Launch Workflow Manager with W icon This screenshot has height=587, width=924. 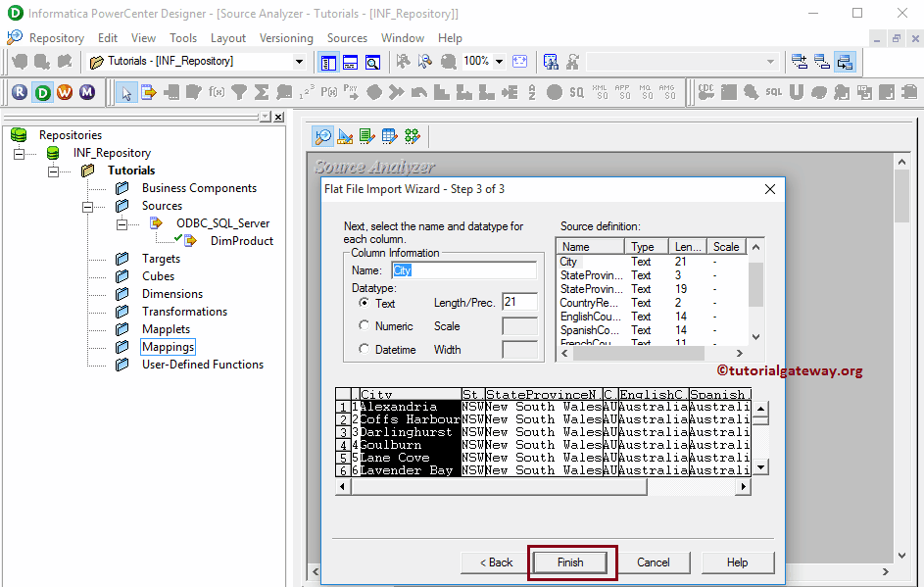click(x=65, y=92)
